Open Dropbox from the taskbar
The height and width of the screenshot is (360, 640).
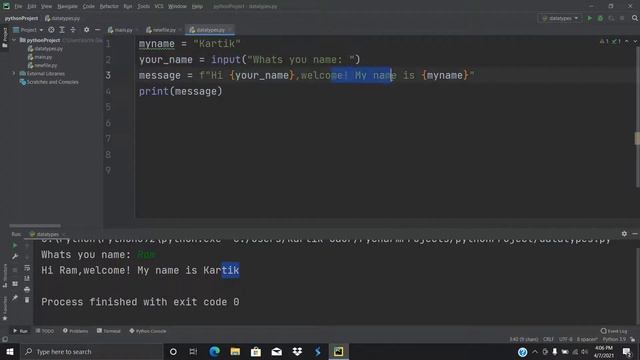pos(297,351)
